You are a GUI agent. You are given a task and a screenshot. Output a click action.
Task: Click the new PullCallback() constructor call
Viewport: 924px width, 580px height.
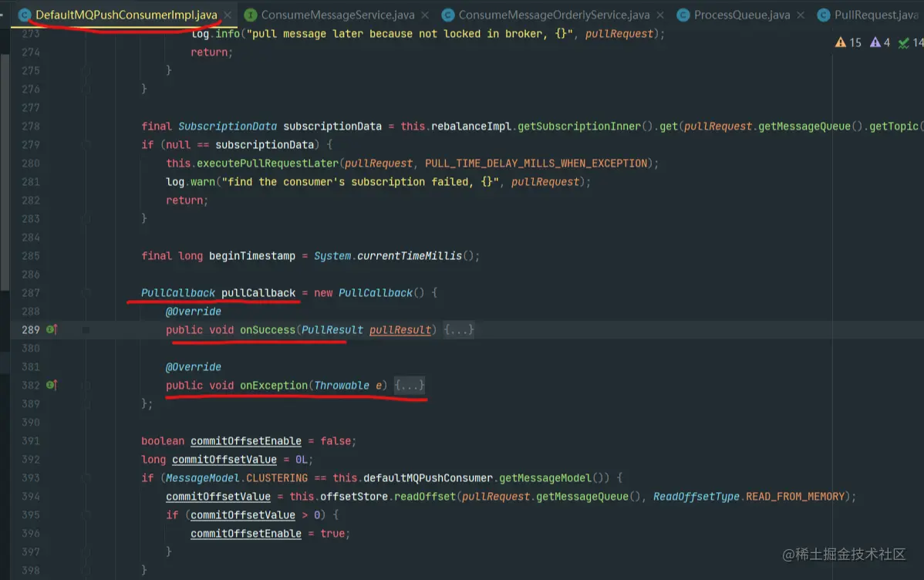[x=369, y=292]
